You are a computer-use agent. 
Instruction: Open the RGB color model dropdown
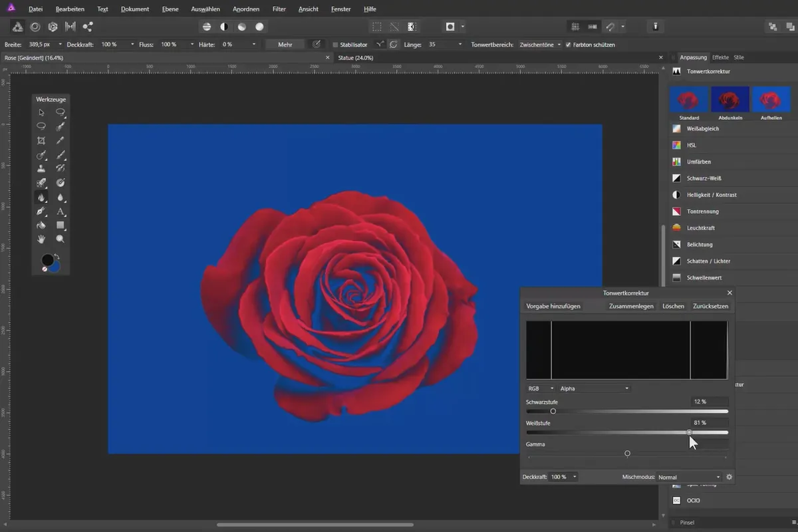[541, 388]
